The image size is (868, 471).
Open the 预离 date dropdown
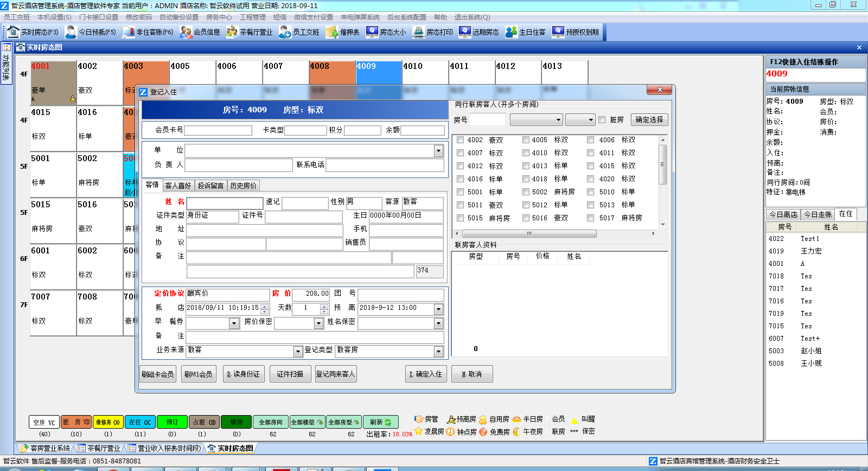coord(438,309)
